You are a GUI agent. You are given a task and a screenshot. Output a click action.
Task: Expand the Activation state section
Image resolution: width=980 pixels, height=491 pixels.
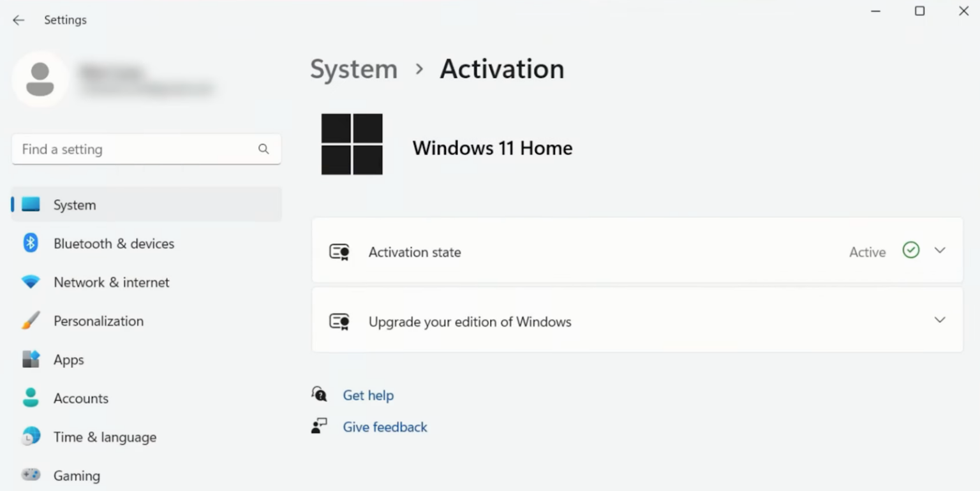coord(940,250)
